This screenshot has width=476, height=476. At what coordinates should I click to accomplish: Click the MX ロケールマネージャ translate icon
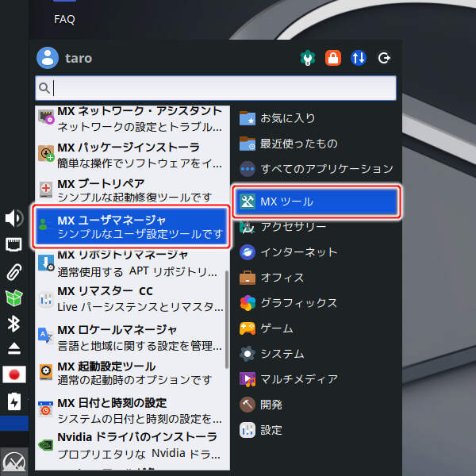[45, 335]
